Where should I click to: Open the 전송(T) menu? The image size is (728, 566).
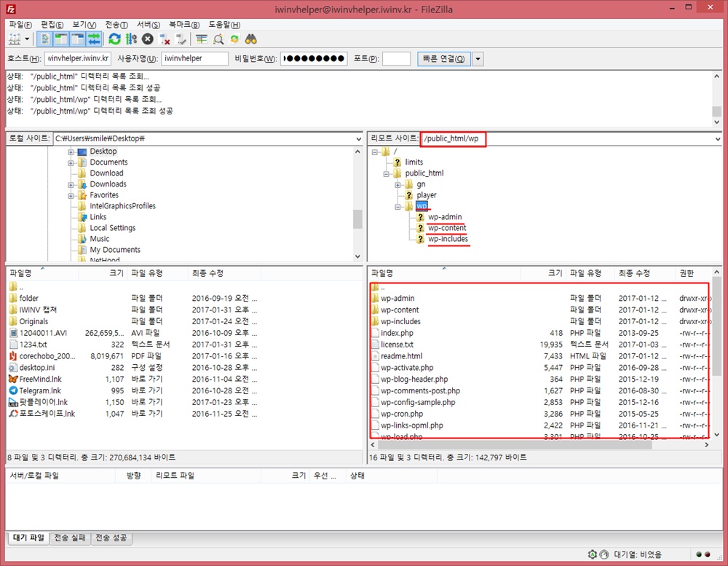116,25
